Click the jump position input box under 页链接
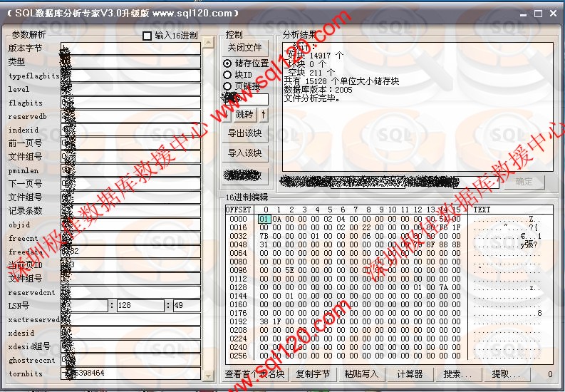This screenshot has height=392, width=565. [x=245, y=99]
